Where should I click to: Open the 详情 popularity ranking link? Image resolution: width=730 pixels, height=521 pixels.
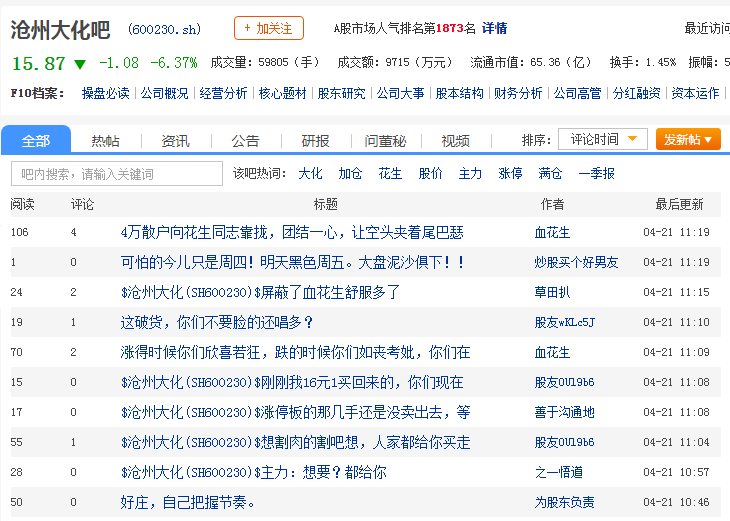pos(494,28)
